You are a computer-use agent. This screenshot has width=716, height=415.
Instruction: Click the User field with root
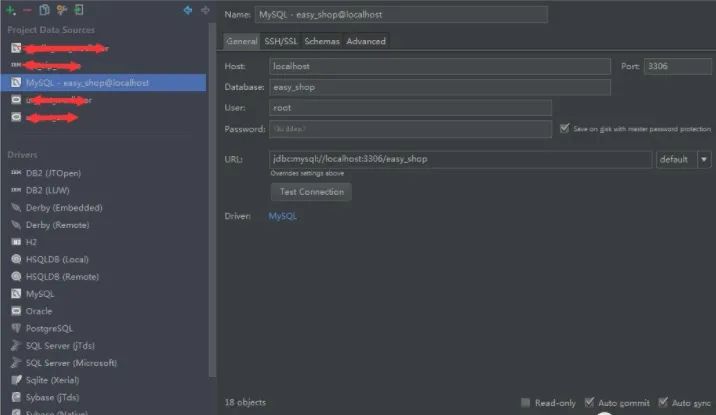[410, 108]
